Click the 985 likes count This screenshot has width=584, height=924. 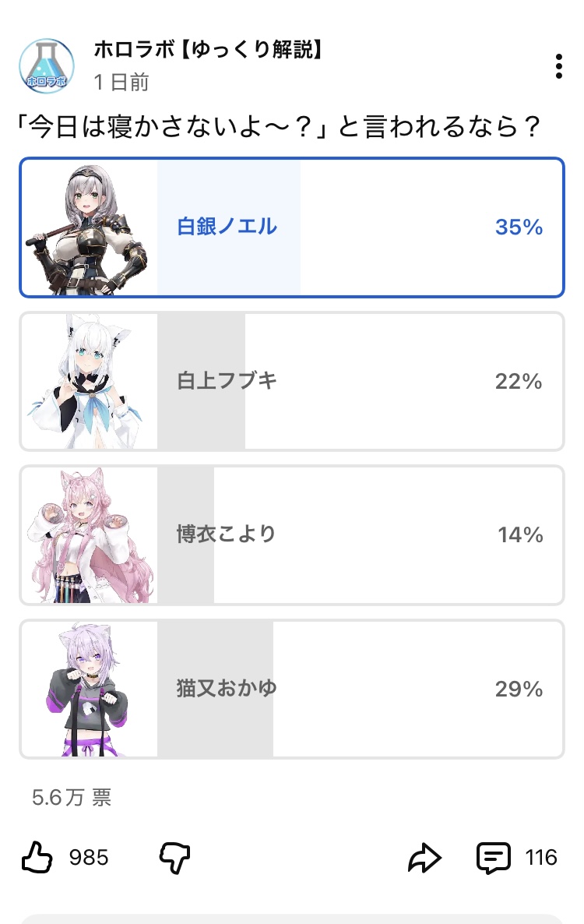pyautogui.click(x=89, y=859)
